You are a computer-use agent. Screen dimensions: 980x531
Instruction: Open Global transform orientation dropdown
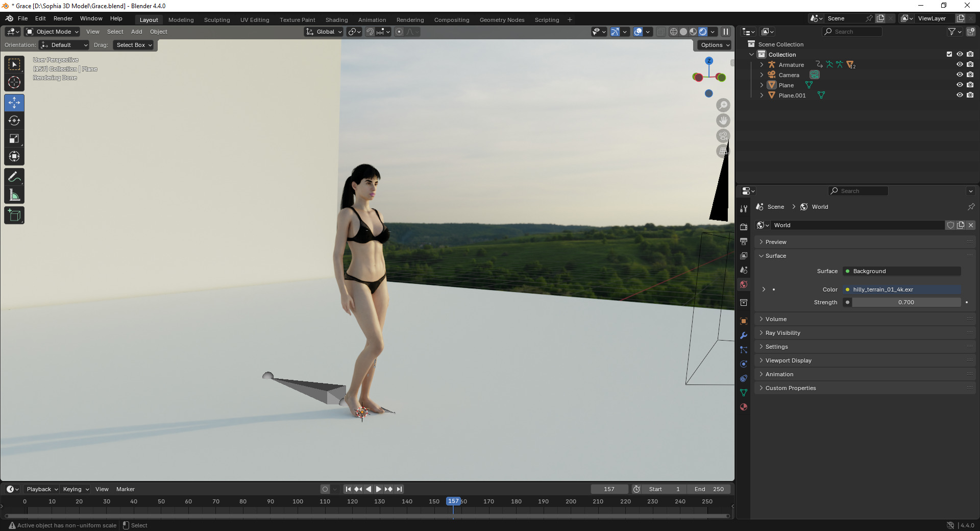(324, 32)
